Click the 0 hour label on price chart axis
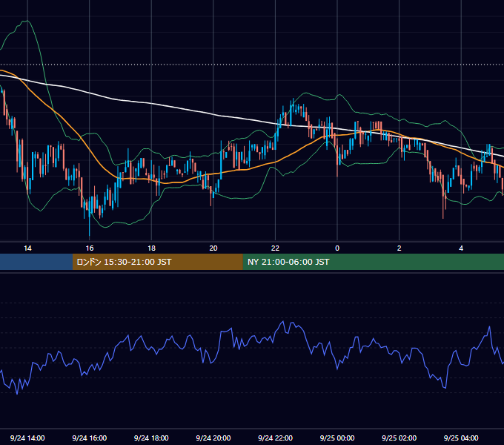This screenshot has height=445, width=504. point(337,248)
